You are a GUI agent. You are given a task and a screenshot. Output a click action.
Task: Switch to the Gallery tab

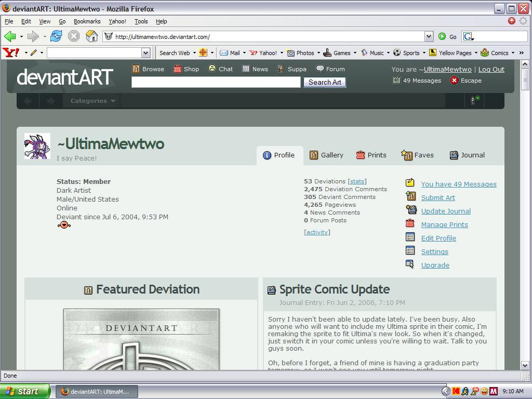326,155
